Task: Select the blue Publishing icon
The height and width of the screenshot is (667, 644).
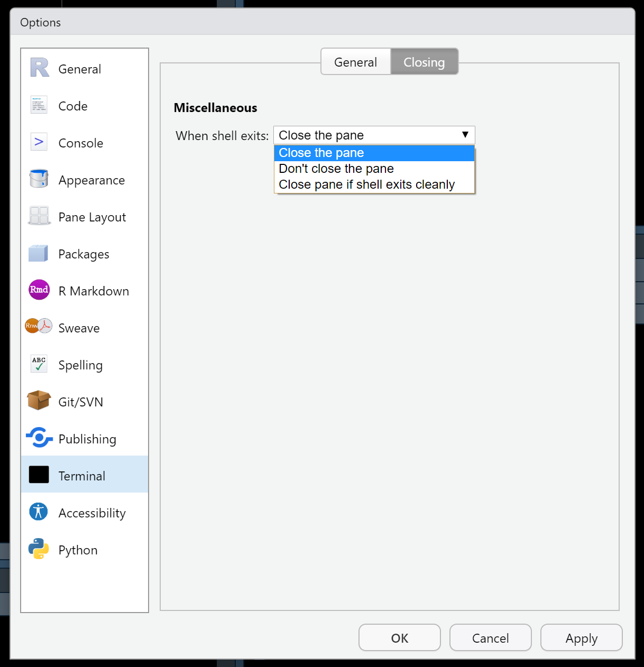Action: [39, 438]
